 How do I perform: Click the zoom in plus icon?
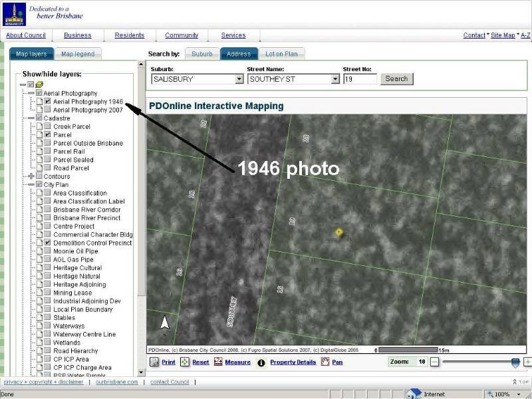pos(527,362)
